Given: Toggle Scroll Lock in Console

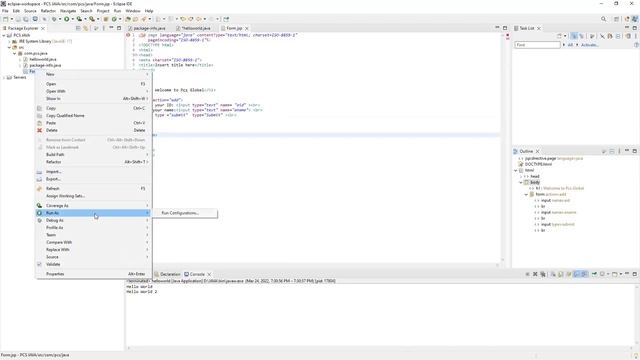Looking at the screenshot, I should pos(561,274).
